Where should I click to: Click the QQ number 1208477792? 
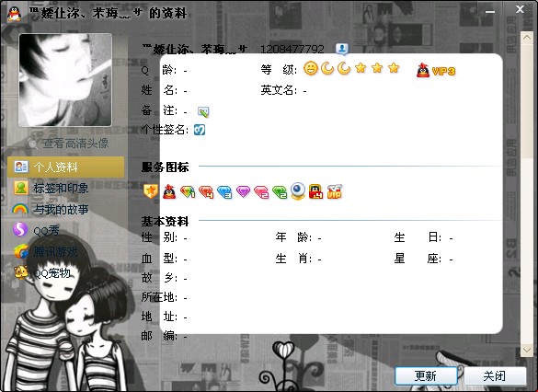click(292, 49)
